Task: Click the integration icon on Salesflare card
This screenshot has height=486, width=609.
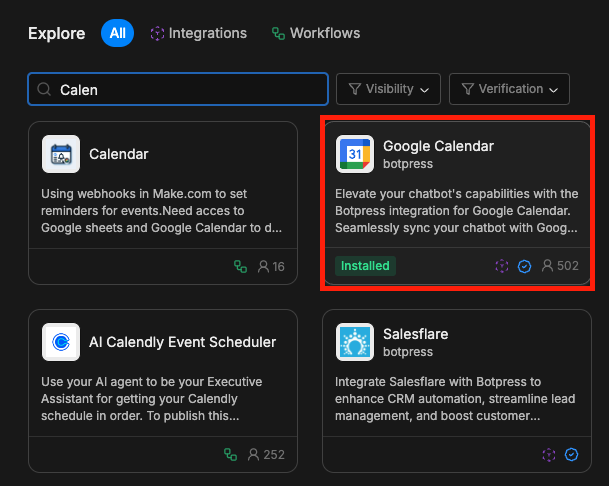Action: point(549,455)
